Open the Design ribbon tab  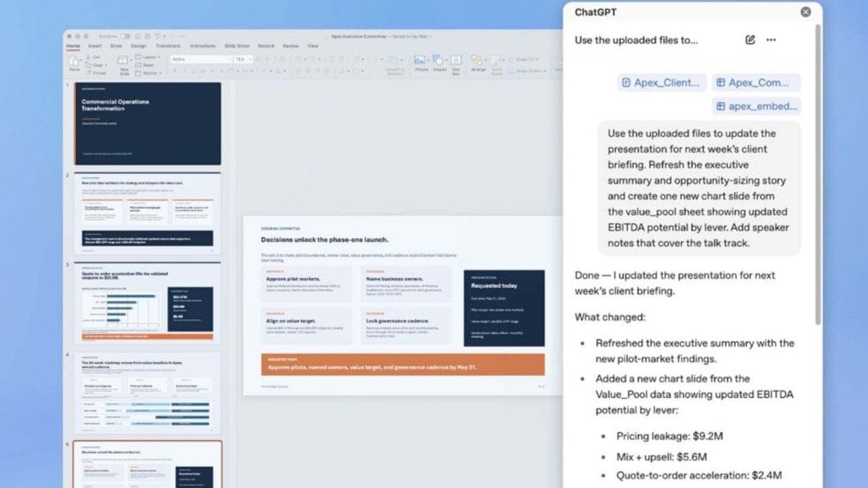138,46
